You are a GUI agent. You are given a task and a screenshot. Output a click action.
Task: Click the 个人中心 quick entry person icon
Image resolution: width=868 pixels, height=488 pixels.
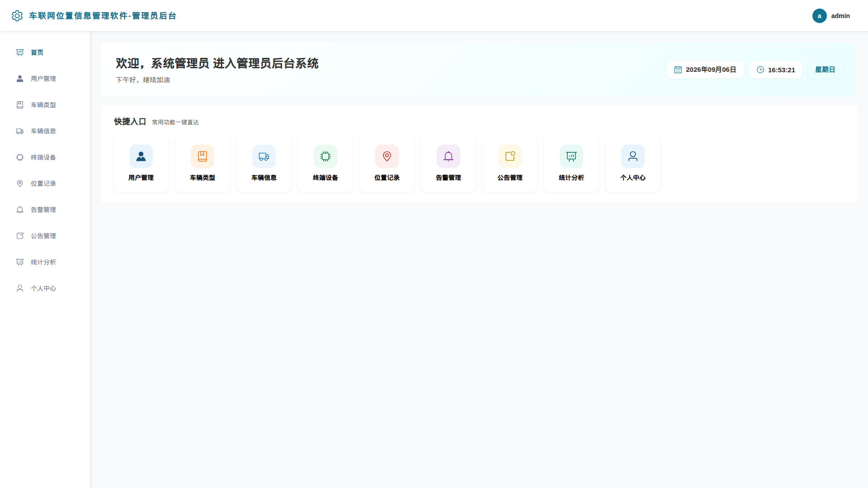click(x=633, y=156)
